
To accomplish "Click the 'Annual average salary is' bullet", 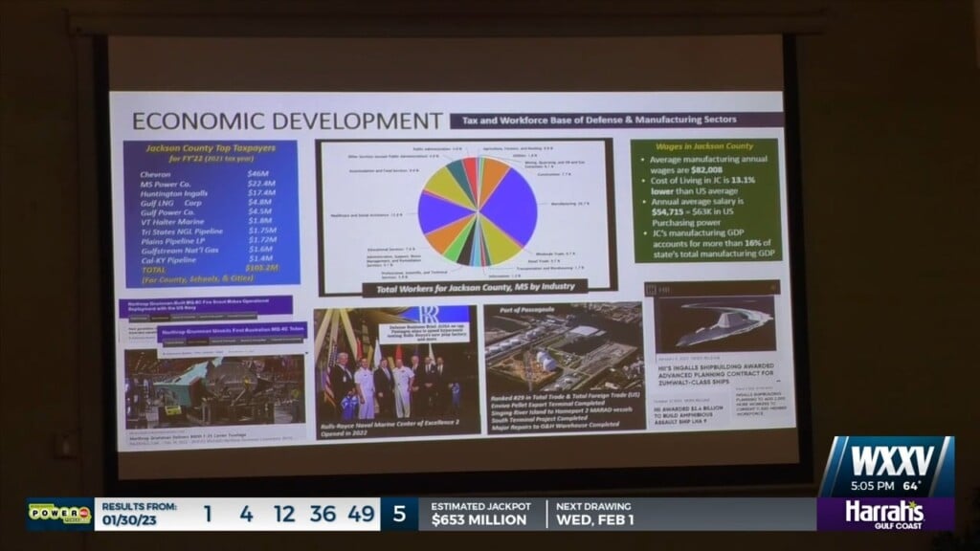I will tap(698, 211).
